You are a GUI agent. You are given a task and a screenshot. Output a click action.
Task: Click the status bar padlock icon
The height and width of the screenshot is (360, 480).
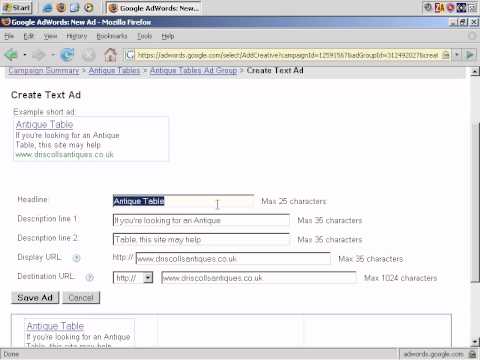coord(472,354)
